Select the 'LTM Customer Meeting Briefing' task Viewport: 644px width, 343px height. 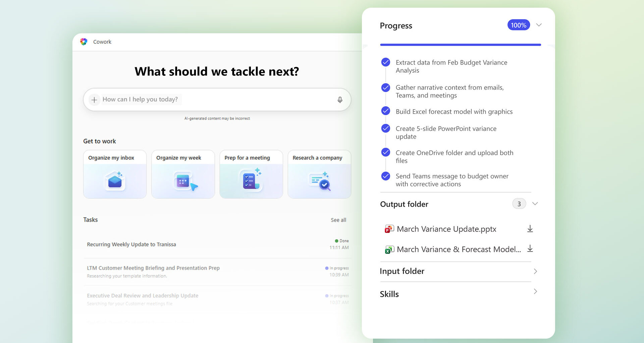pos(153,268)
